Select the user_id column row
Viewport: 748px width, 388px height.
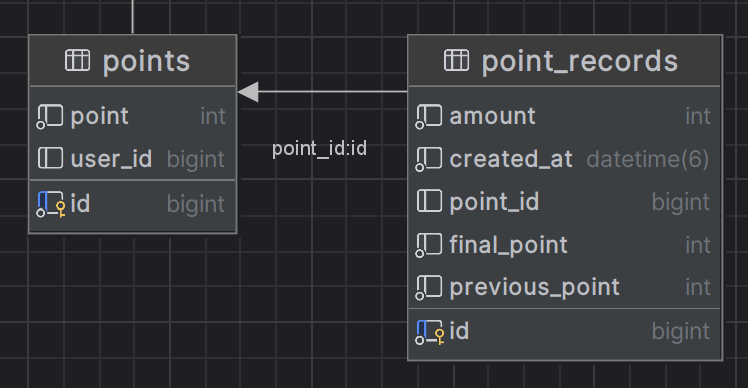coord(133,158)
